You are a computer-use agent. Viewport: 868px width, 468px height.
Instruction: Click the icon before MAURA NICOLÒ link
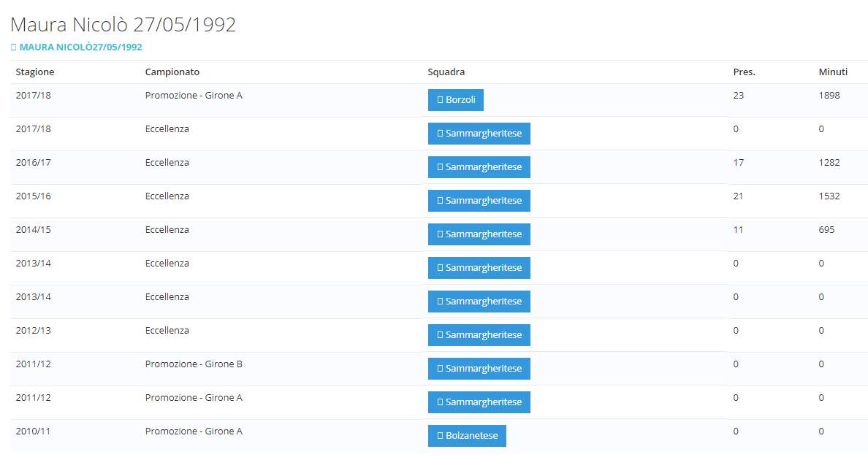(x=14, y=47)
